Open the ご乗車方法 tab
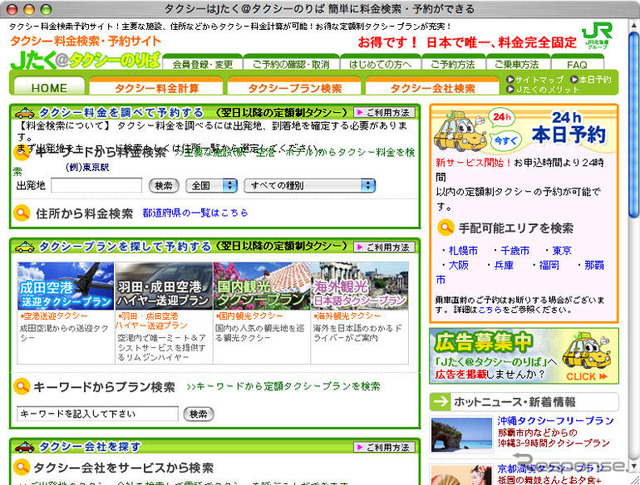640x485 pixels. [517, 63]
